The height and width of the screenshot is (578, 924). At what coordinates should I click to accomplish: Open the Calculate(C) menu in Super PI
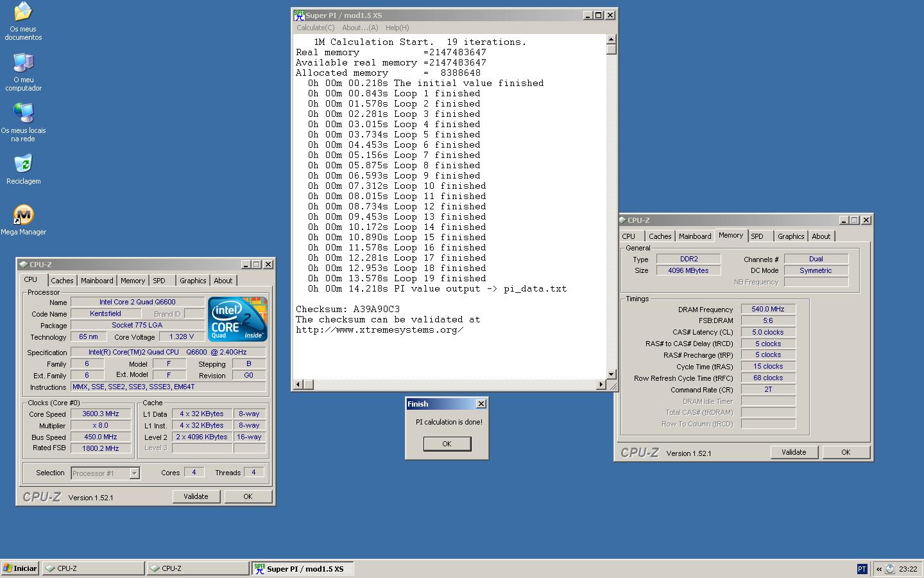click(315, 28)
